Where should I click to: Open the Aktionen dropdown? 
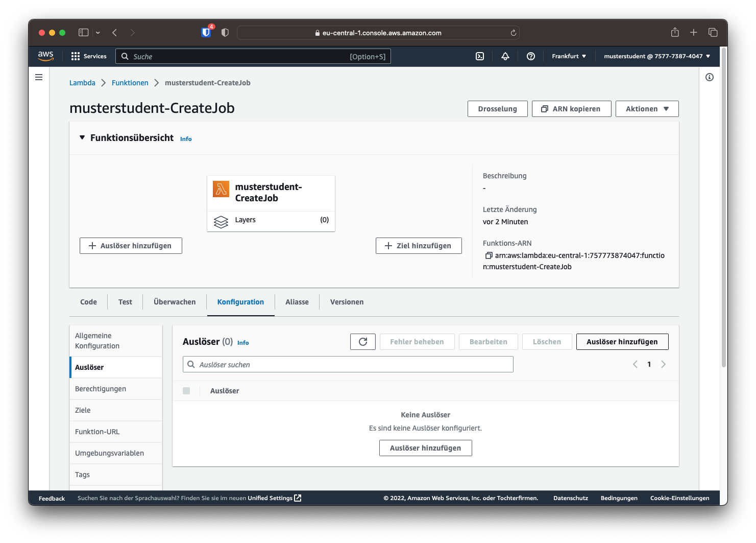[647, 109]
